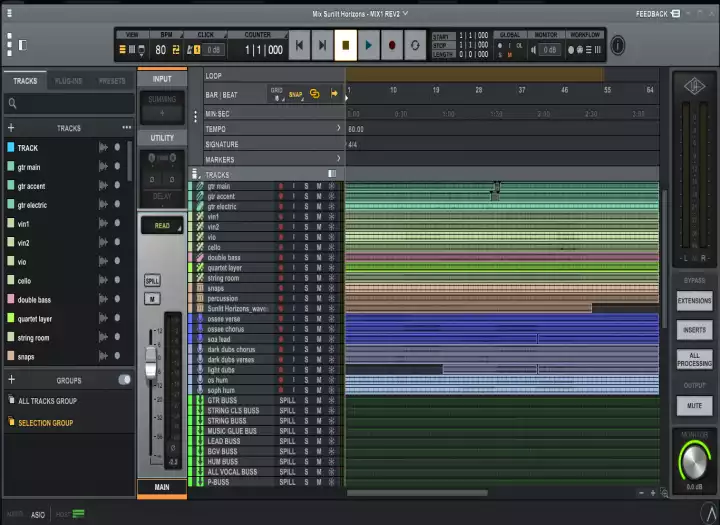Toggle the Loop button in the transport
720x525 pixels.
415,45
